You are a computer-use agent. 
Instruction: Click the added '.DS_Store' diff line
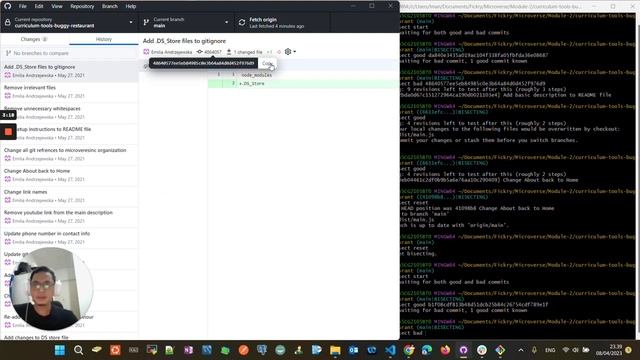pos(304,83)
